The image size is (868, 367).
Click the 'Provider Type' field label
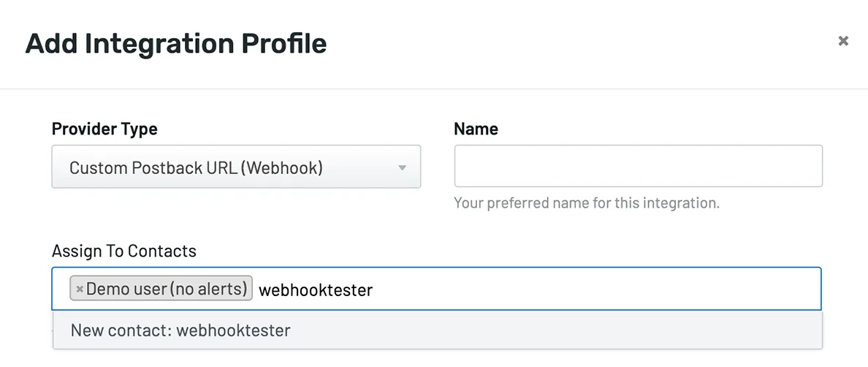pos(104,129)
